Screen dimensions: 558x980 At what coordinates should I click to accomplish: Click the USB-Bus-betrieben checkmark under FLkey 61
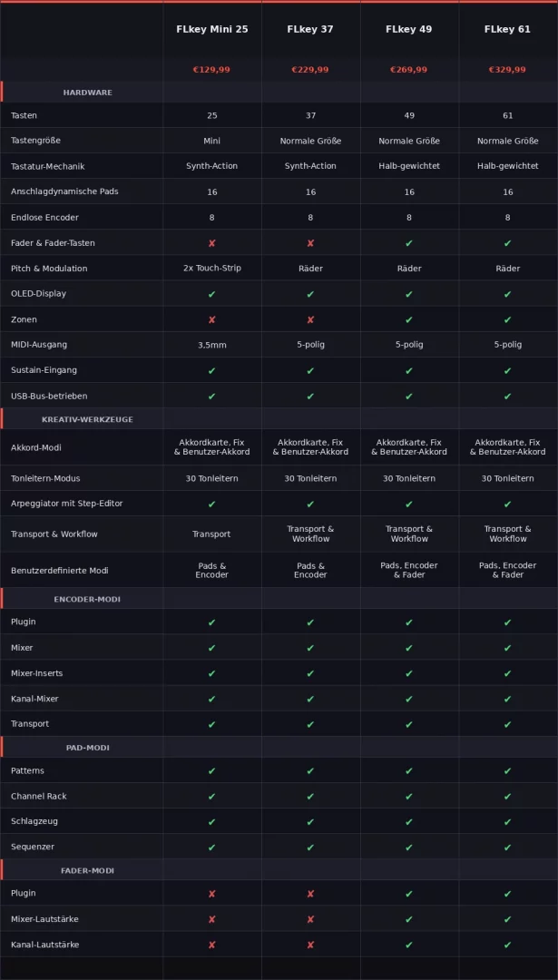507,397
